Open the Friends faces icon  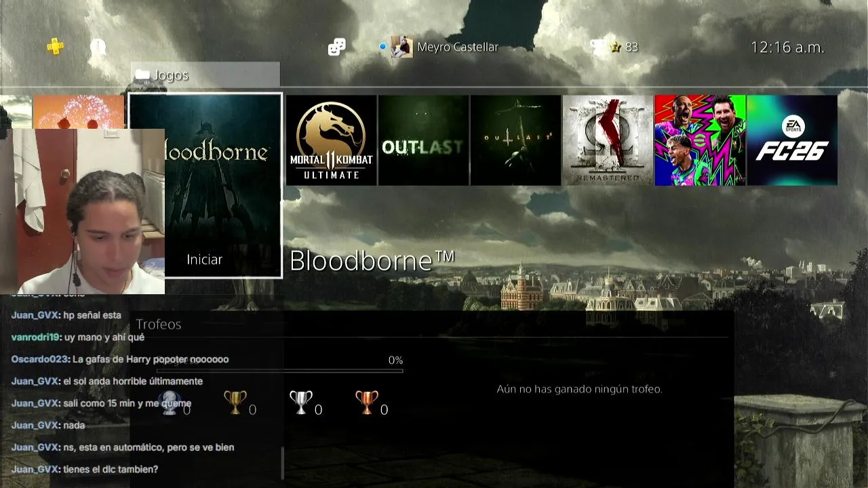337,47
